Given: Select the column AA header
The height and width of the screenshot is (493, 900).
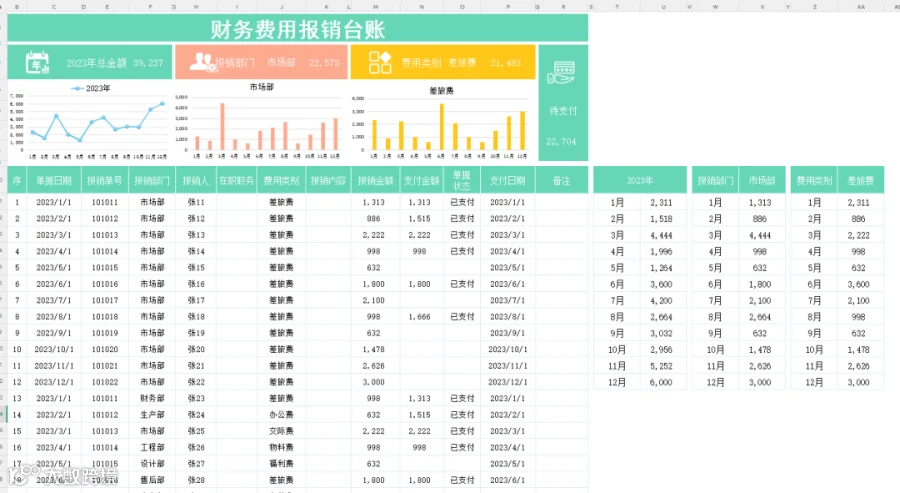Looking at the screenshot, I should [x=860, y=6].
